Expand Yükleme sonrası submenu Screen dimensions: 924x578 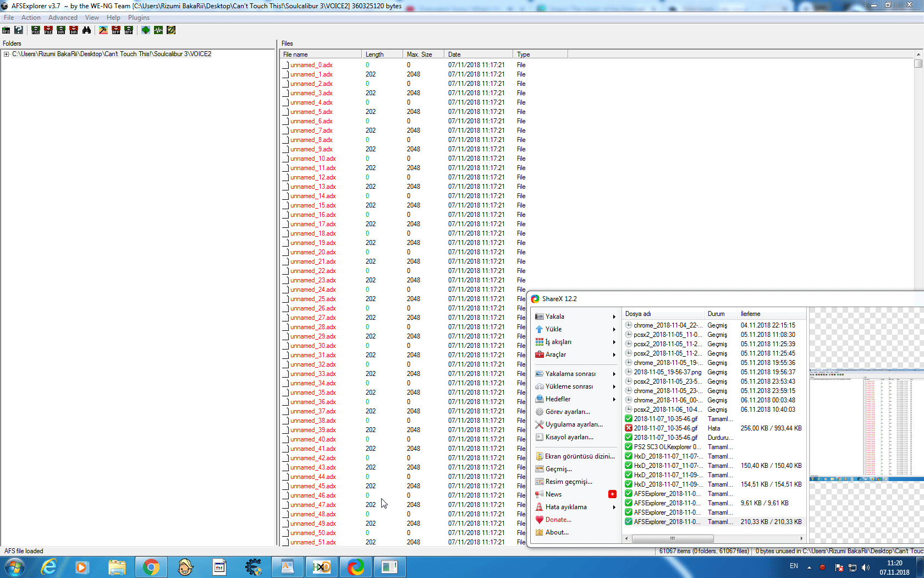[614, 386]
